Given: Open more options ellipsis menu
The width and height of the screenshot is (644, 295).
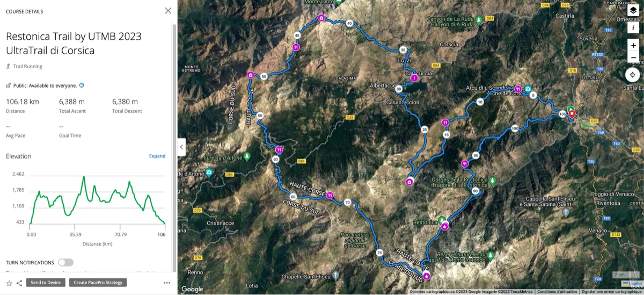Looking at the screenshot, I should pos(167,283).
